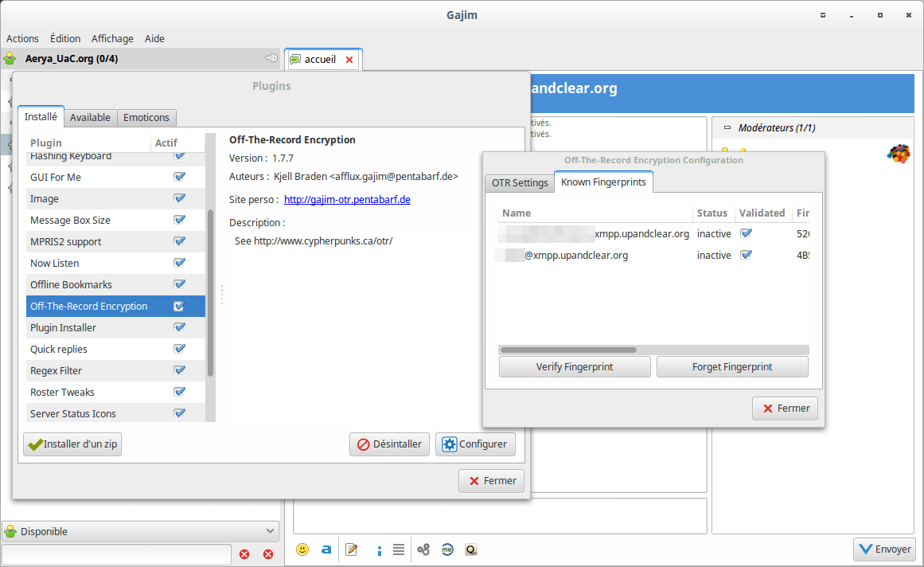Image resolution: width=924 pixels, height=567 pixels.
Task: Open the Disponible status dropdown
Action: coord(140,531)
